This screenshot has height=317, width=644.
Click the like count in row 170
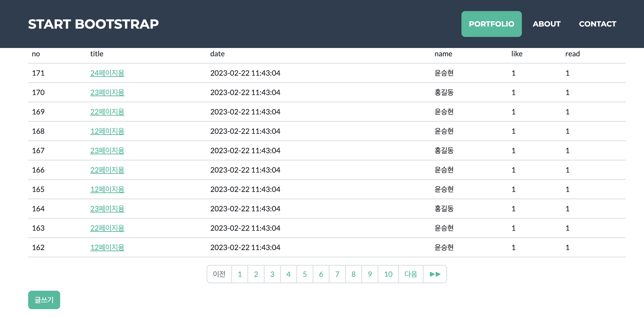[x=514, y=92]
